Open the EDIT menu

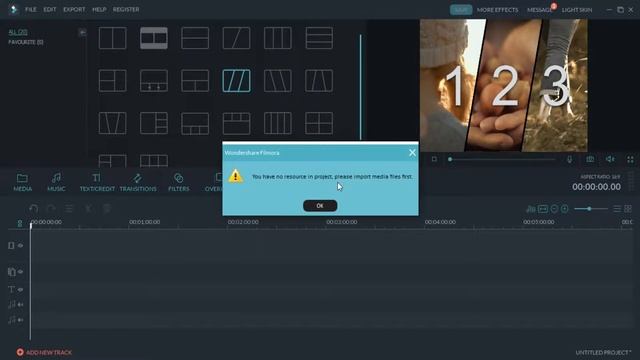[x=50, y=9]
